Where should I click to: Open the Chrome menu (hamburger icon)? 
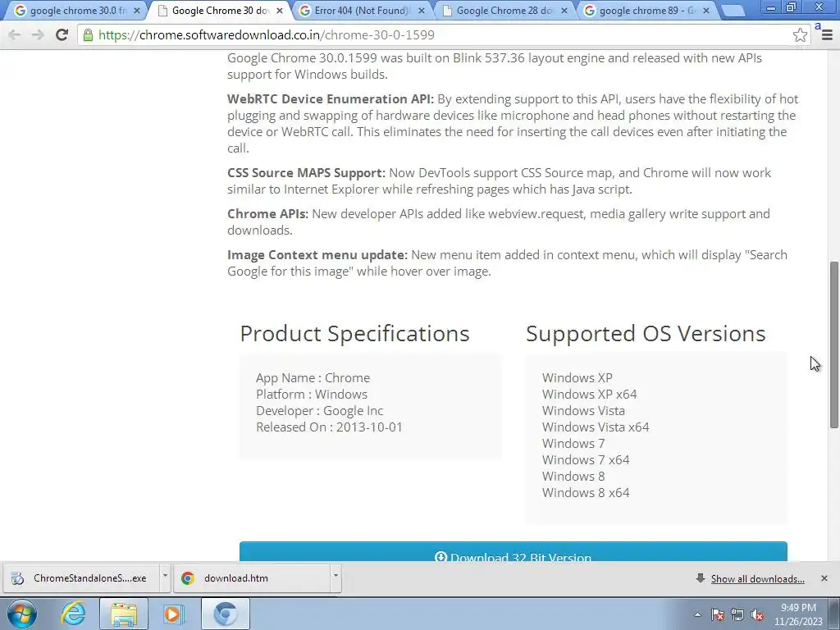[827, 34]
